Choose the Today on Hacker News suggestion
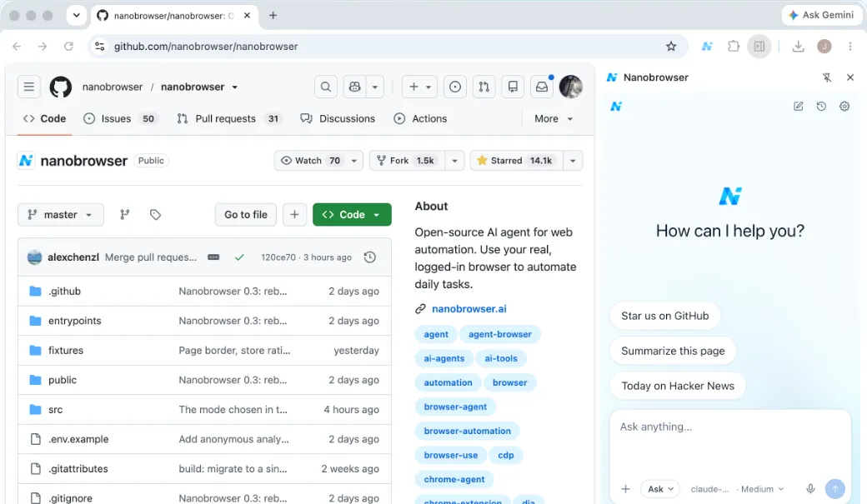This screenshot has width=867, height=504. point(677,386)
